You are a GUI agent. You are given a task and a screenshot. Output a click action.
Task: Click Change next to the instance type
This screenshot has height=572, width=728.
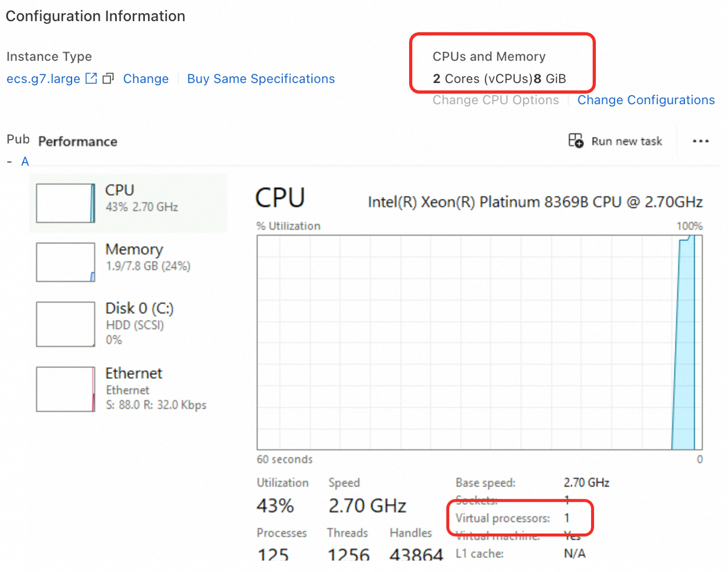pos(146,79)
